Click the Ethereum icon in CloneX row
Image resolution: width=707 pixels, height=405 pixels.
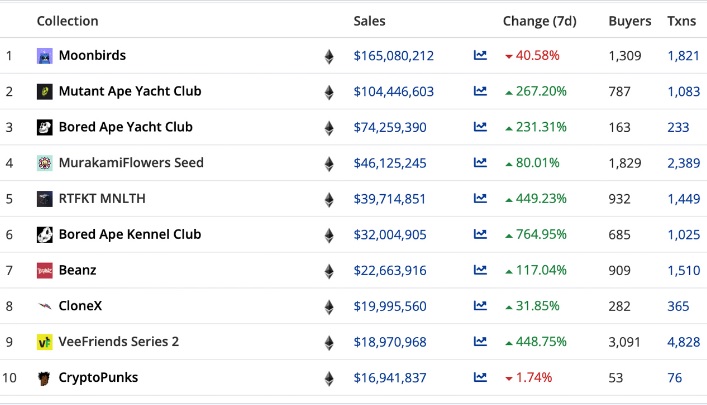pos(329,307)
